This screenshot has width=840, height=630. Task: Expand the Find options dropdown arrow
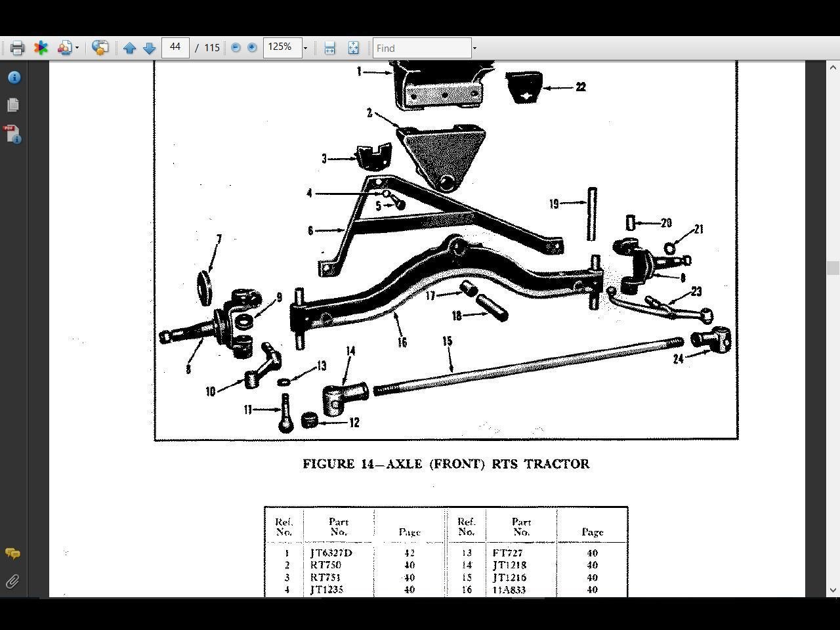(x=474, y=47)
